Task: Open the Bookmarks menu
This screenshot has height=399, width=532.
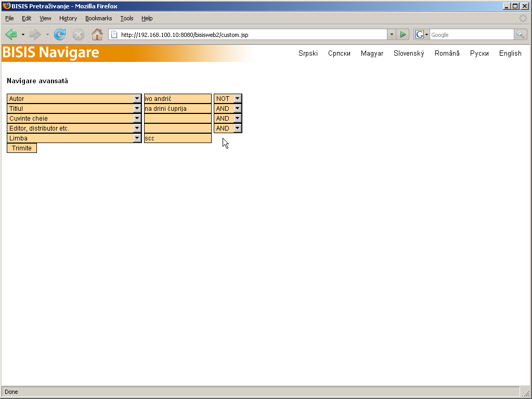Action: tap(98, 18)
